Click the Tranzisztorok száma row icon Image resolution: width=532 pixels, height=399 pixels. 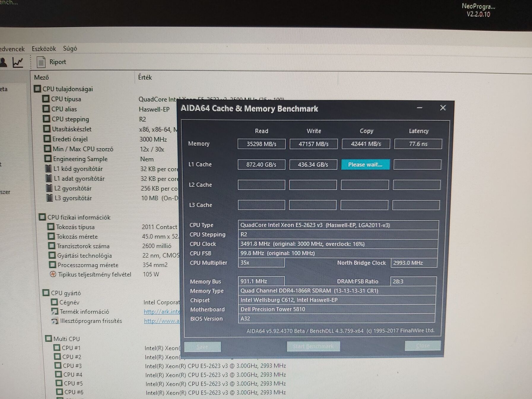tap(52, 246)
